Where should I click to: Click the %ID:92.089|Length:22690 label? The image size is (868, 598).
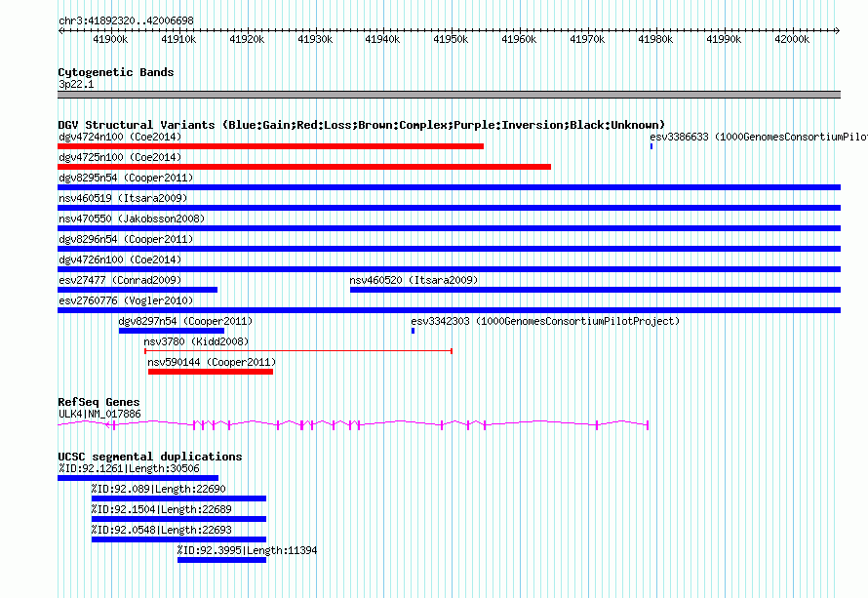pos(158,489)
